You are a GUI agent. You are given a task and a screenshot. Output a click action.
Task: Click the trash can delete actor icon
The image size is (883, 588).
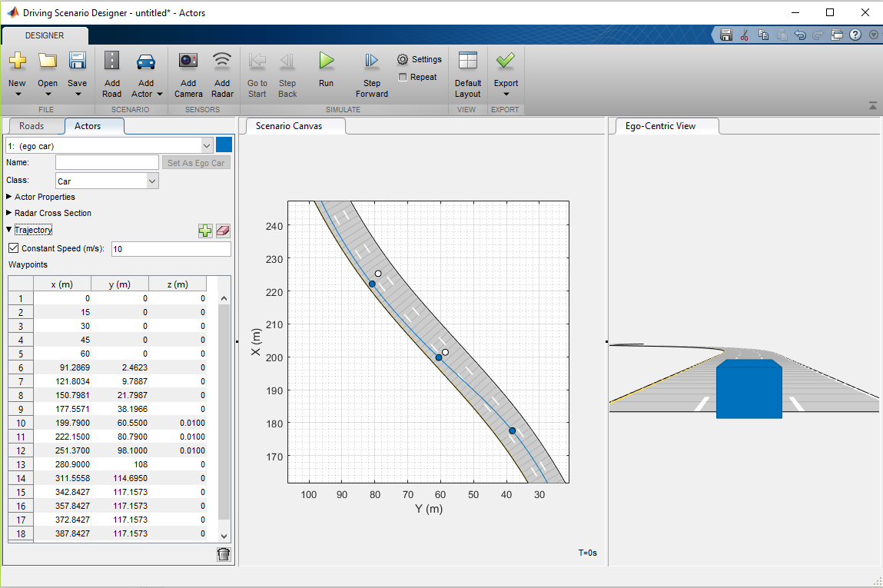pos(224,554)
